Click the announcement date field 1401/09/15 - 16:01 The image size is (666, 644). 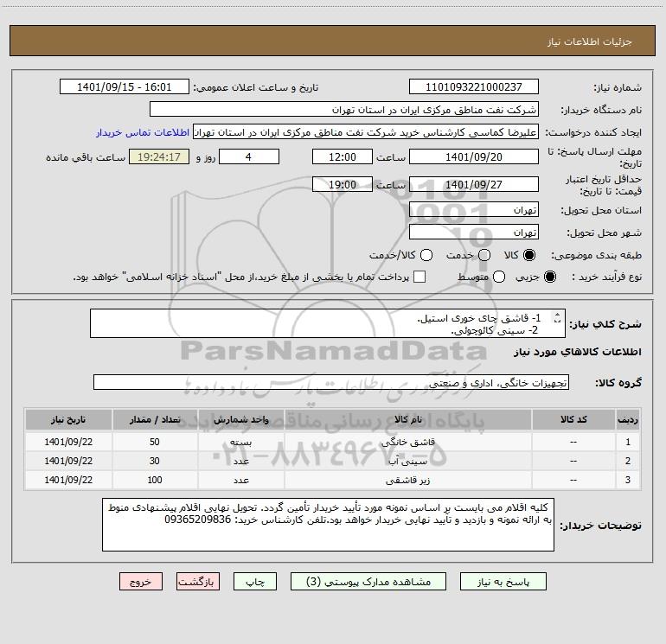pos(125,87)
